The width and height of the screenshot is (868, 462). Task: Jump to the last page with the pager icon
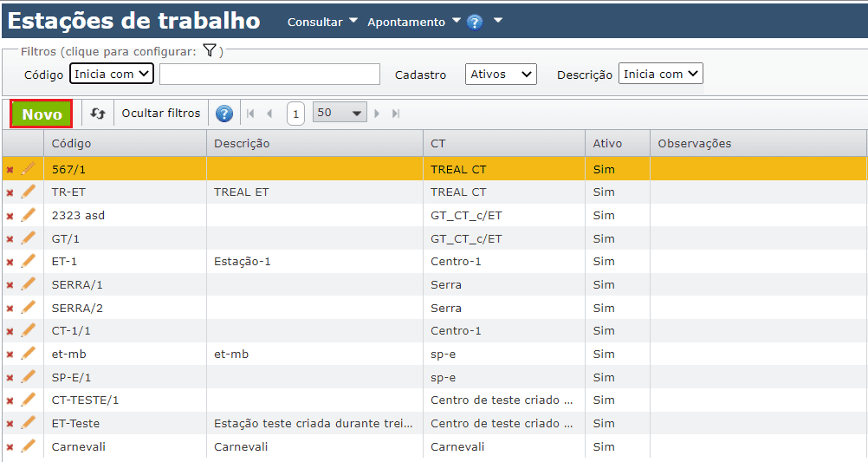point(396,114)
